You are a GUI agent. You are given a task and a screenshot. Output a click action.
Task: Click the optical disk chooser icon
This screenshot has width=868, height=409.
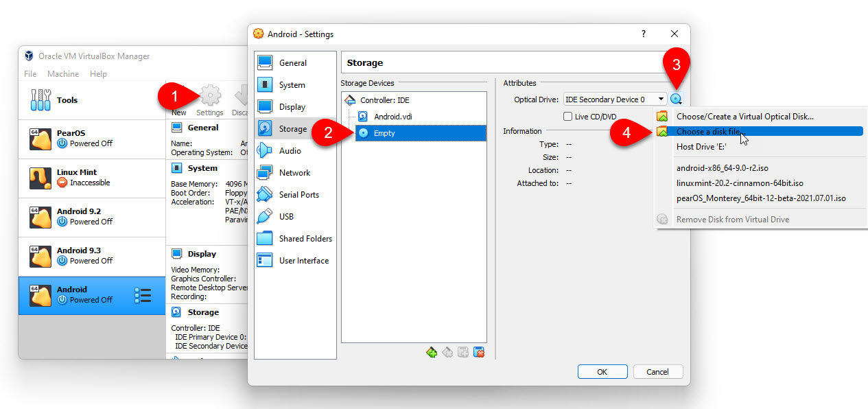[677, 100]
